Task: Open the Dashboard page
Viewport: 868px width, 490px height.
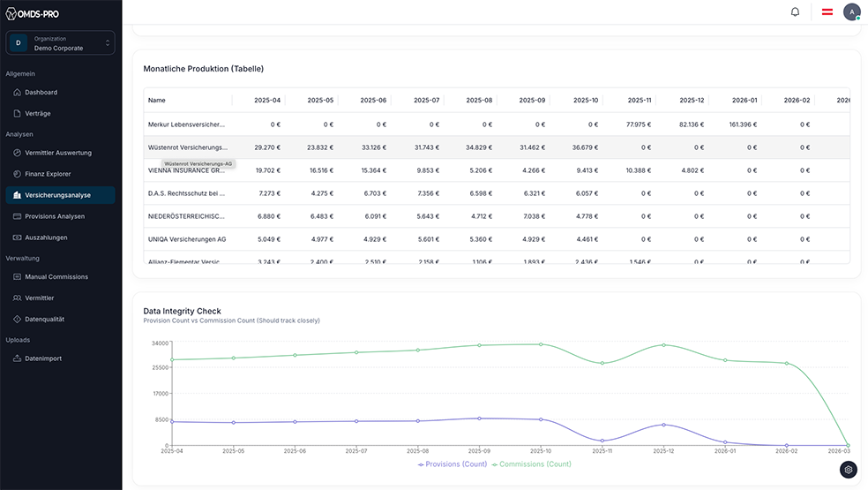Action: pos(60,92)
